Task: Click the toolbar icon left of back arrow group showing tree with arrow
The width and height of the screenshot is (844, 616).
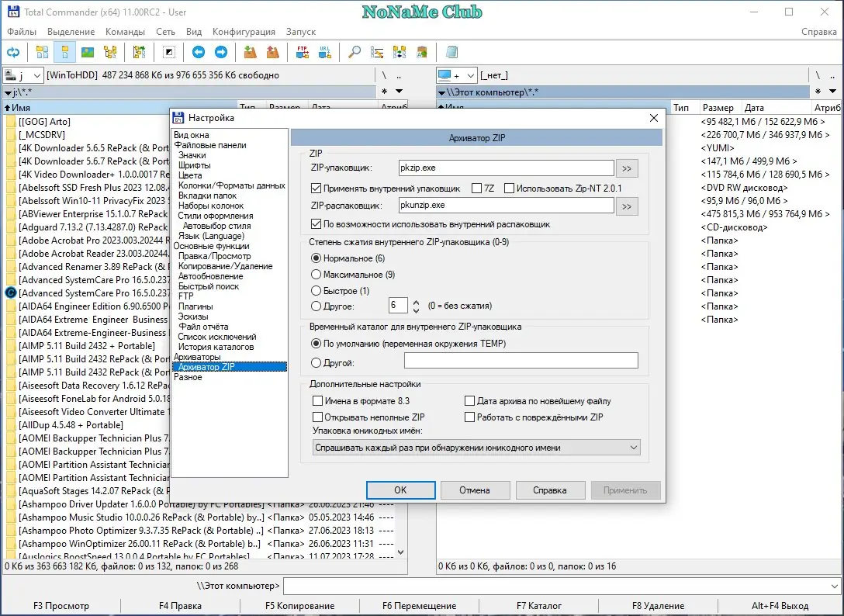Action: click(140, 52)
